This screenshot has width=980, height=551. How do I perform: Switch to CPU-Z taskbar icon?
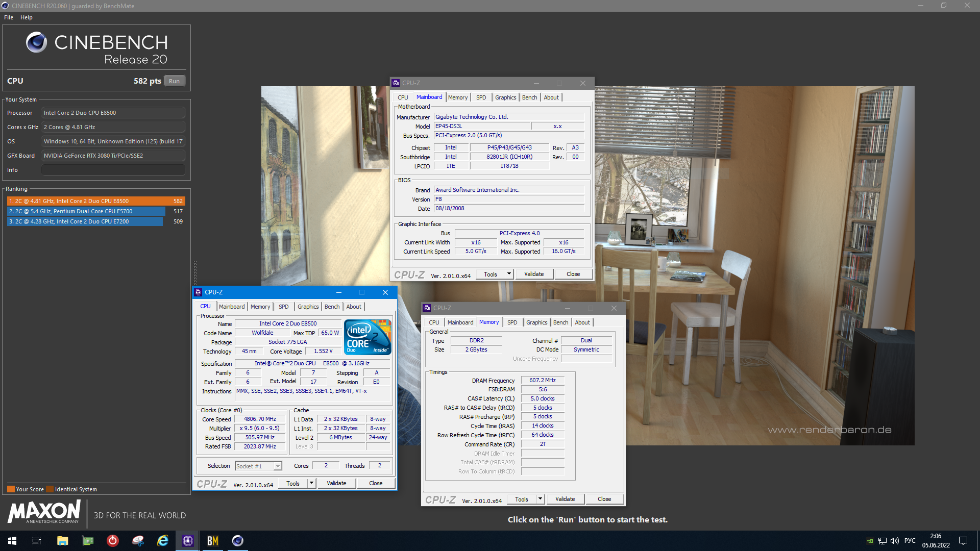[x=188, y=541]
